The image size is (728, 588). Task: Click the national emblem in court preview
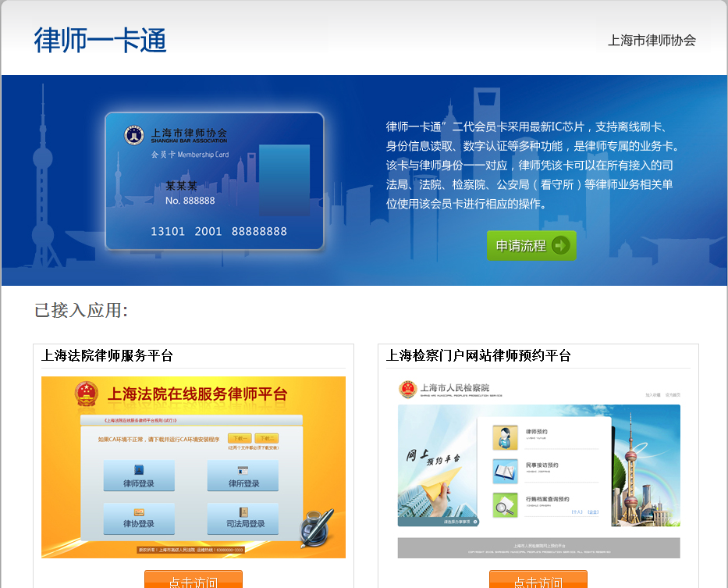click(87, 394)
